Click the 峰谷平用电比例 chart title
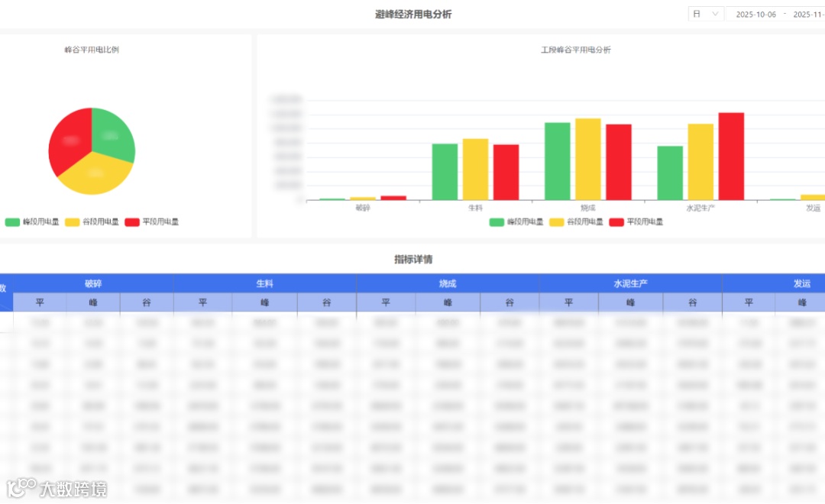 pyautogui.click(x=92, y=50)
